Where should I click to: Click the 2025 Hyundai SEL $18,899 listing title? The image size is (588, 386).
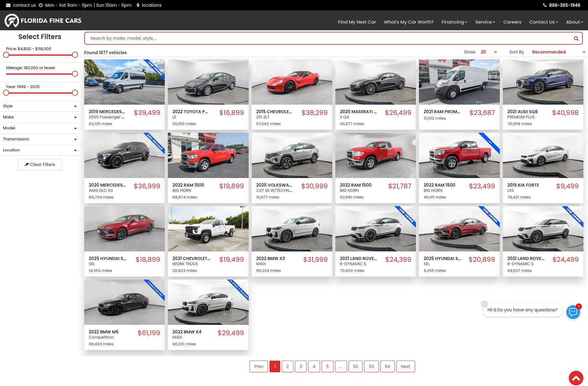point(107,258)
